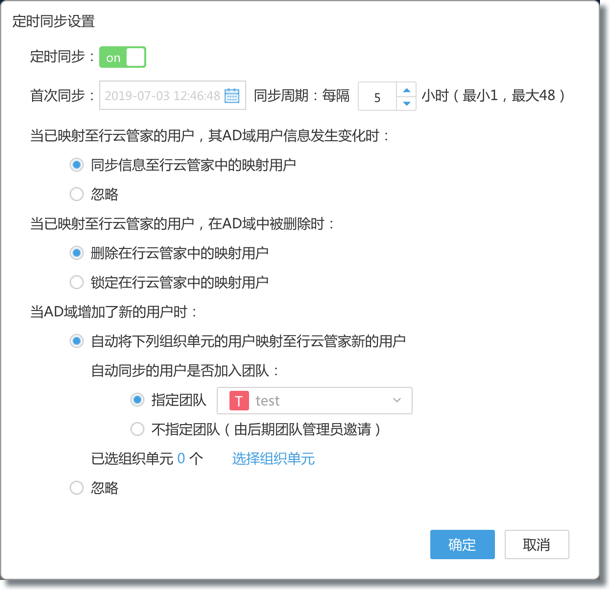Toggle the 定时同步 on switch
The height and width of the screenshot is (590, 610).
tap(122, 58)
